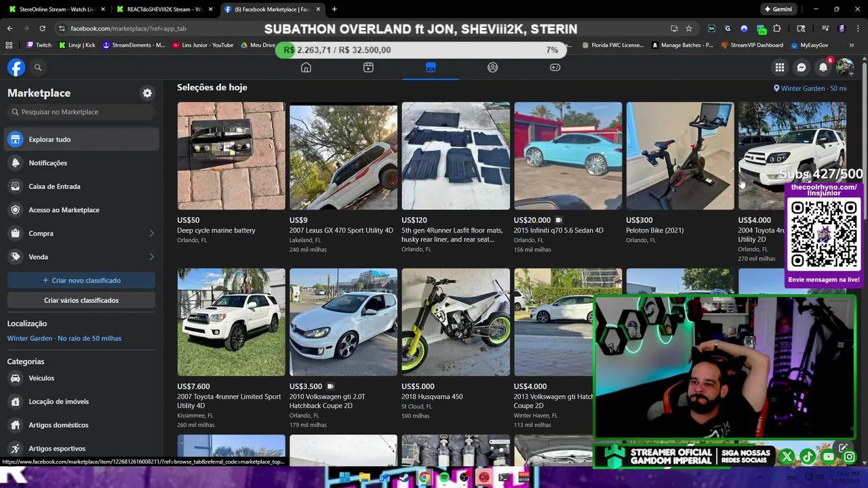The width and height of the screenshot is (868, 488).
Task: Show more bookmarks overflow chevron
Action: [851, 45]
